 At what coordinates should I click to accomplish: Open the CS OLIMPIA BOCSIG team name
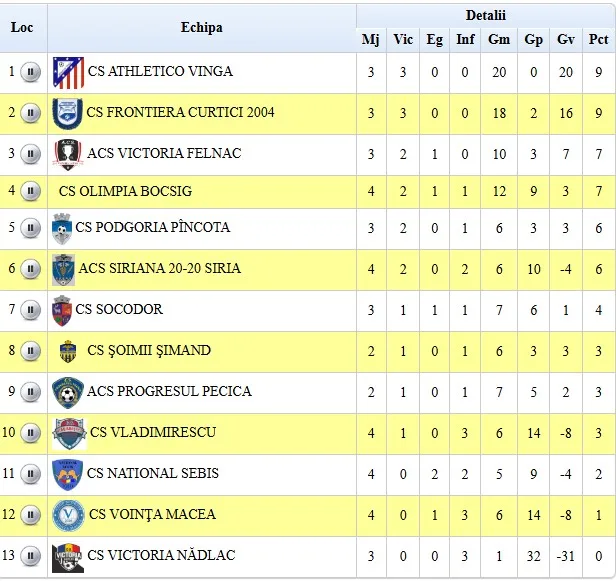point(125,191)
